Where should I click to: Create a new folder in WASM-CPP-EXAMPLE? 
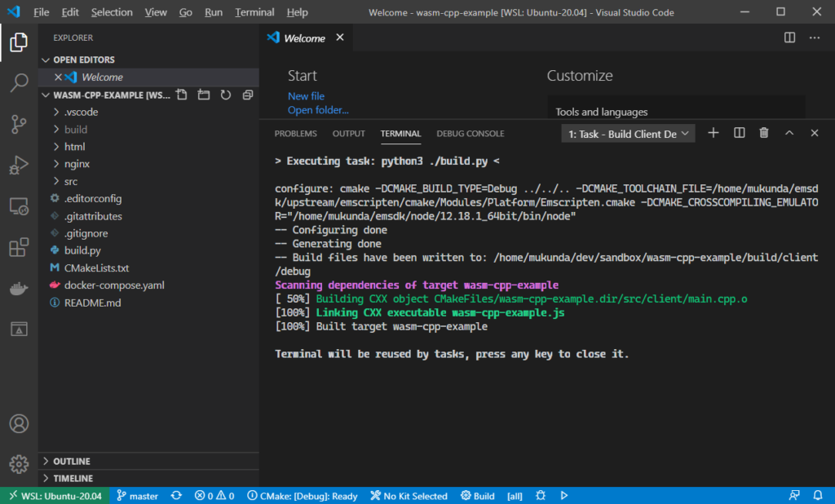203,95
